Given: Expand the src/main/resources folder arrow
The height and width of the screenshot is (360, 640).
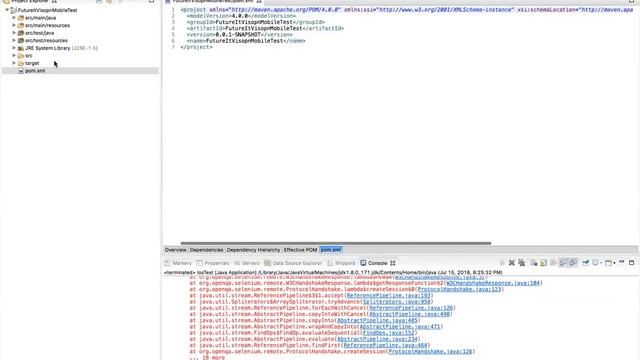Looking at the screenshot, I should [x=14, y=25].
